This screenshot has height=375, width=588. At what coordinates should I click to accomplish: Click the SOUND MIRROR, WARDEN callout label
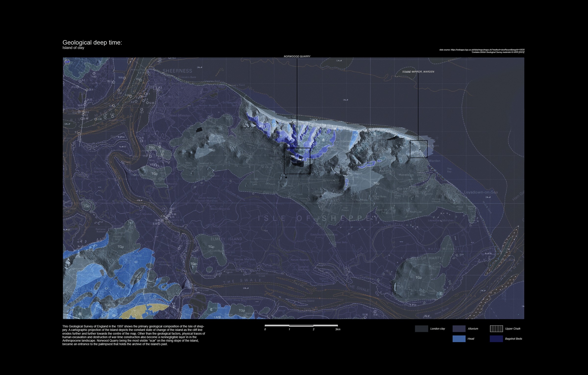418,72
